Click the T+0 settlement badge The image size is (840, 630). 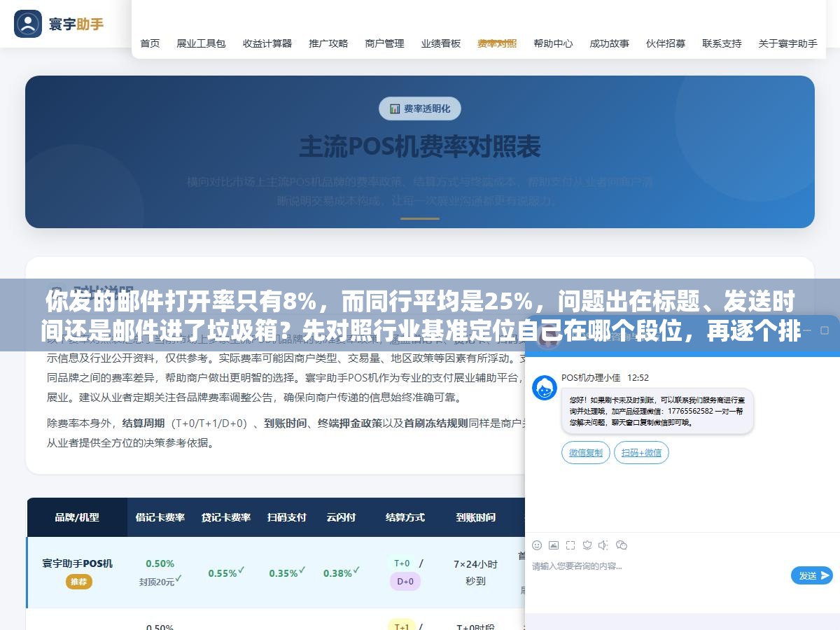tap(402, 563)
